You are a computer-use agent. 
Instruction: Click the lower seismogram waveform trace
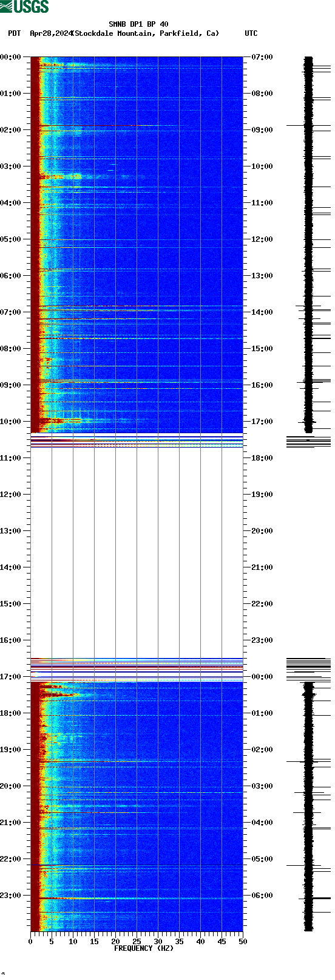[309, 806]
